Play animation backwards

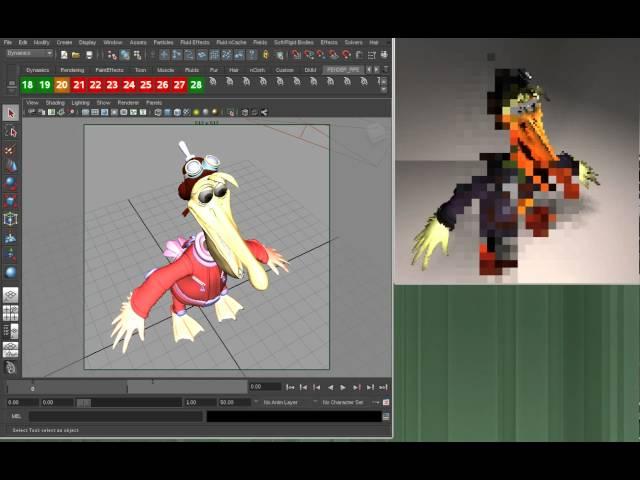coord(330,387)
